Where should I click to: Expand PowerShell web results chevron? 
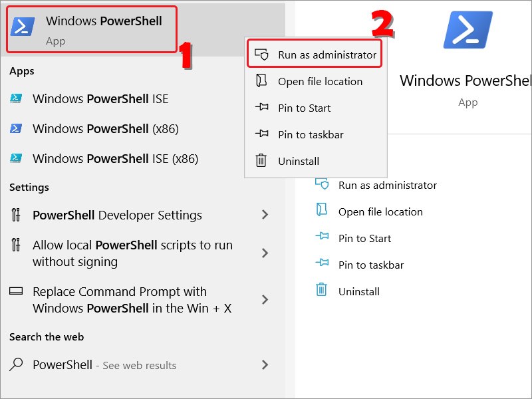pyautogui.click(x=265, y=364)
